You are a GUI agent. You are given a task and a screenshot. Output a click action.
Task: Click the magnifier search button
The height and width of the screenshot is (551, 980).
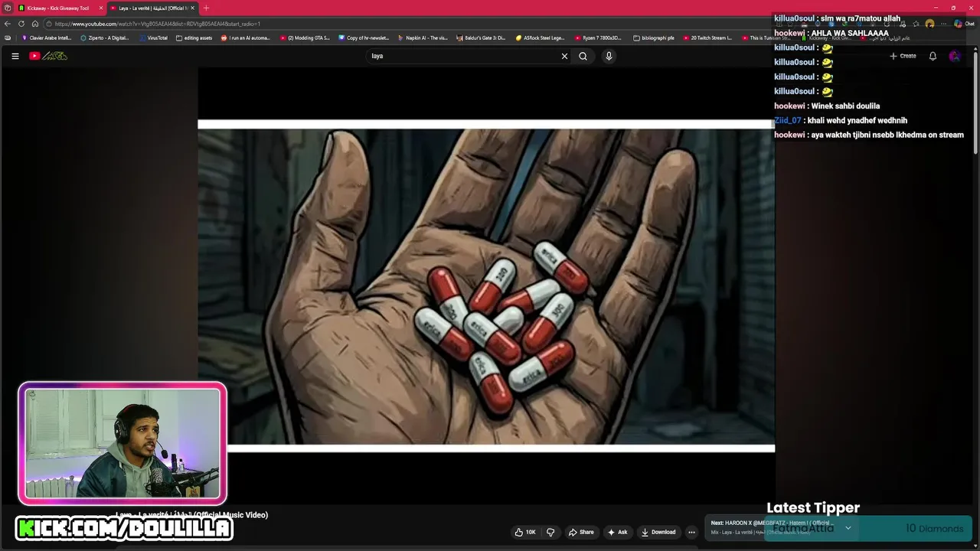[x=583, y=56]
